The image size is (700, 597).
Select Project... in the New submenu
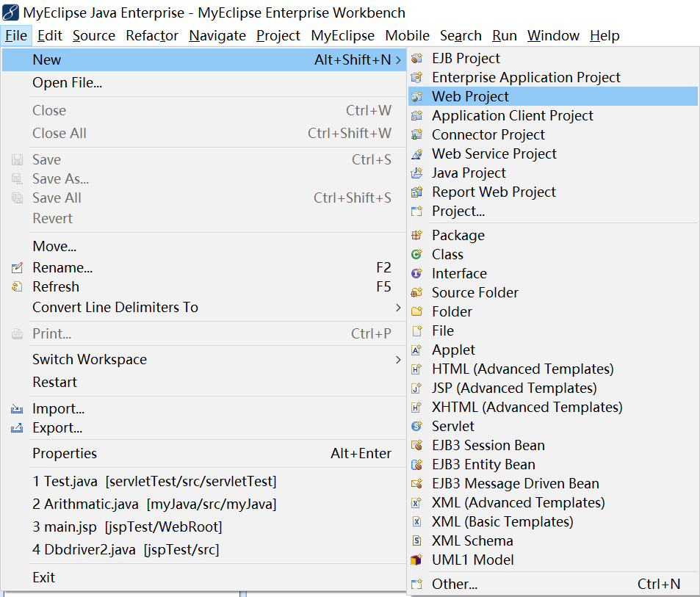(553, 211)
